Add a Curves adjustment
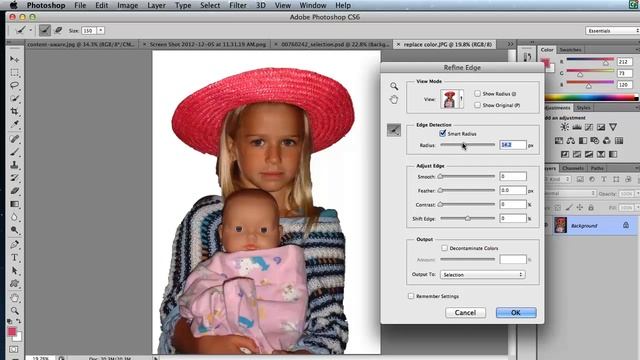 589,127
